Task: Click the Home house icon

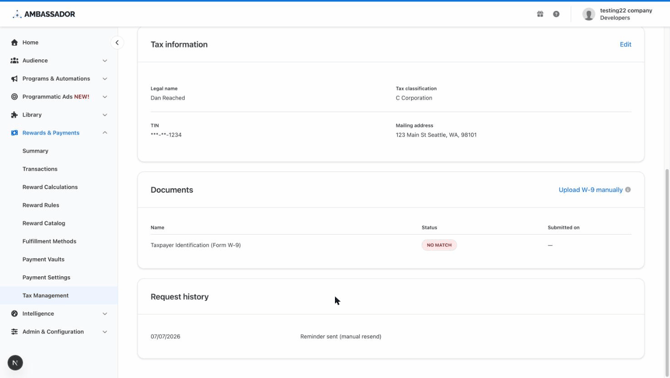Action: (15, 42)
